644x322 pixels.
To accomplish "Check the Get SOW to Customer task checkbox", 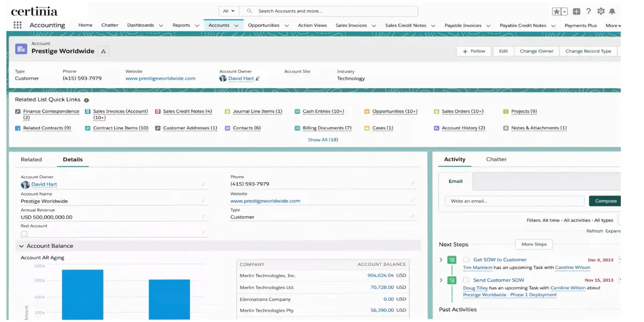I will tap(466, 260).
